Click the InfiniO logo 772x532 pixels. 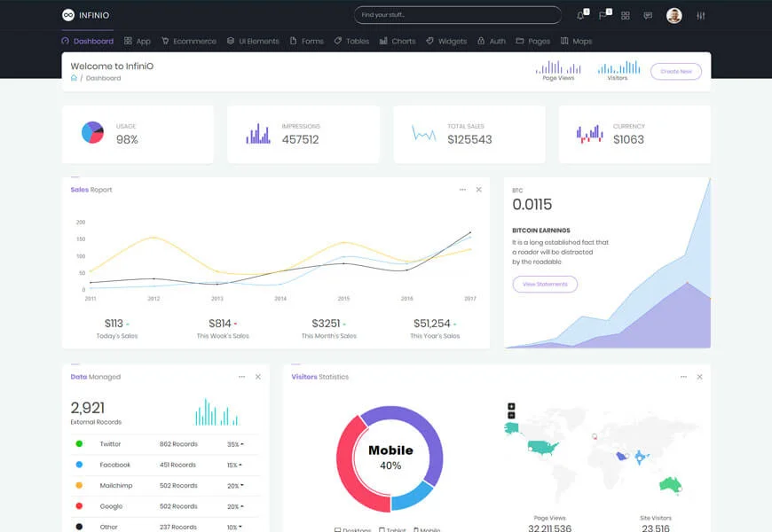(86, 15)
